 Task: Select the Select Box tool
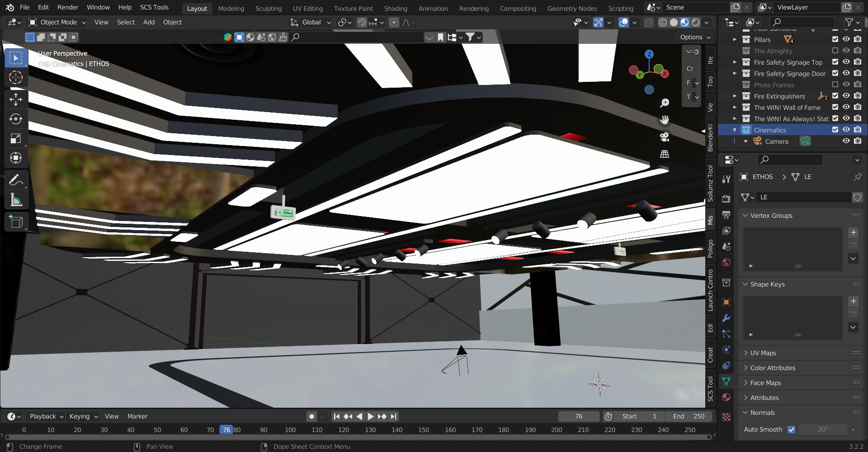coord(16,58)
